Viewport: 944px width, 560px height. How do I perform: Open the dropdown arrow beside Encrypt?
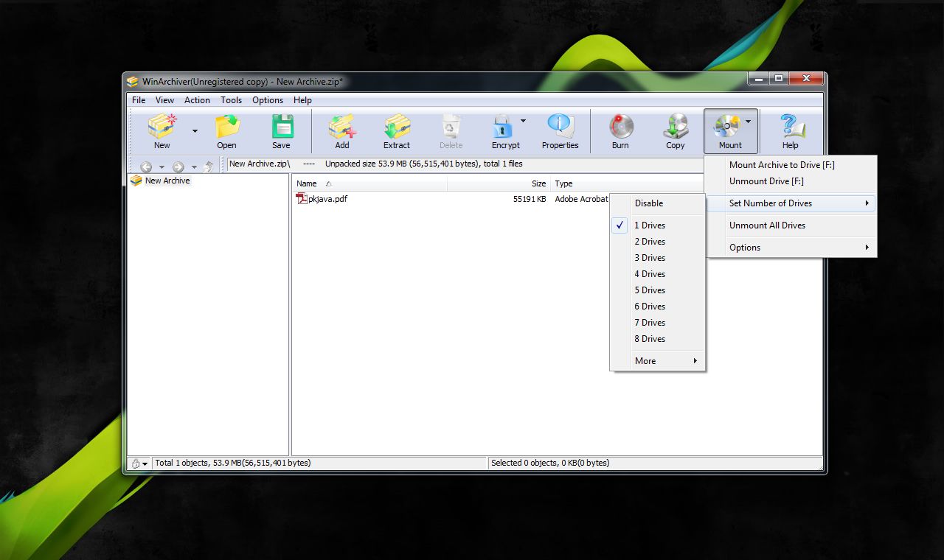click(523, 121)
